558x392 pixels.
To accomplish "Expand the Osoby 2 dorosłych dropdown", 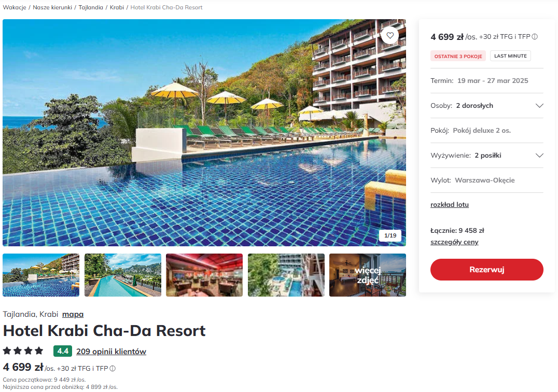I will click(x=487, y=106).
